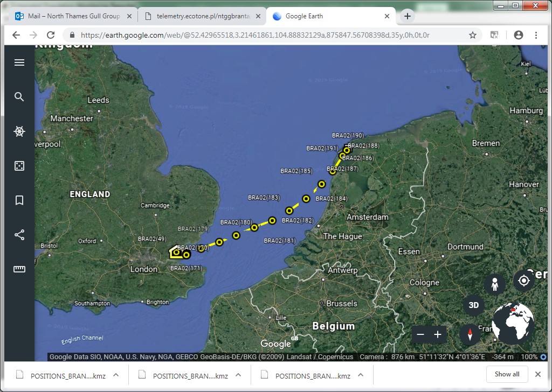Click the home marker near London
Image resolution: width=552 pixels, height=392 pixels.
176,251
